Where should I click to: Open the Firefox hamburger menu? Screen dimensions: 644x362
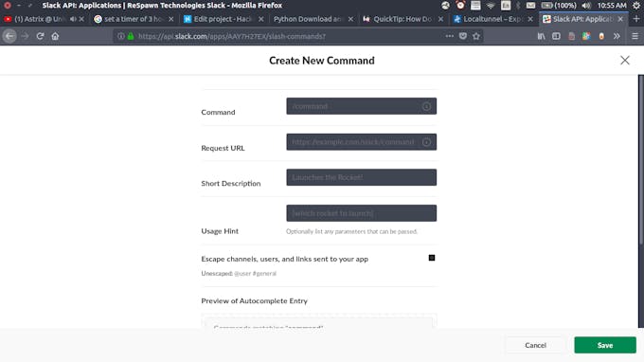[x=635, y=36]
